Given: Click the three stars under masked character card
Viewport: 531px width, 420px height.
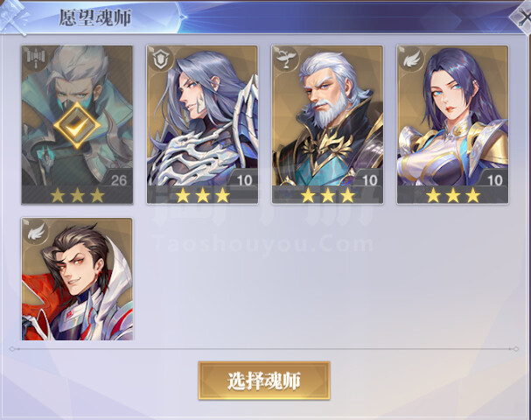Looking at the screenshot, I should coord(77,195).
